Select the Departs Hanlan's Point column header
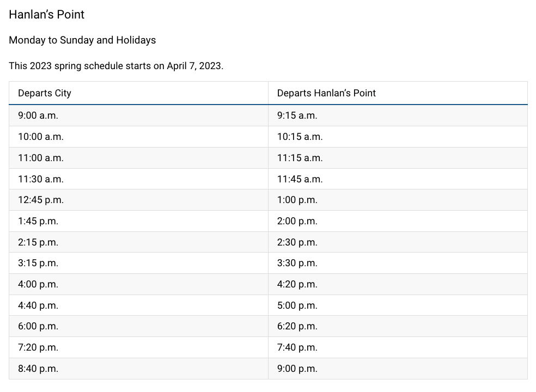The height and width of the screenshot is (392, 536). click(326, 93)
